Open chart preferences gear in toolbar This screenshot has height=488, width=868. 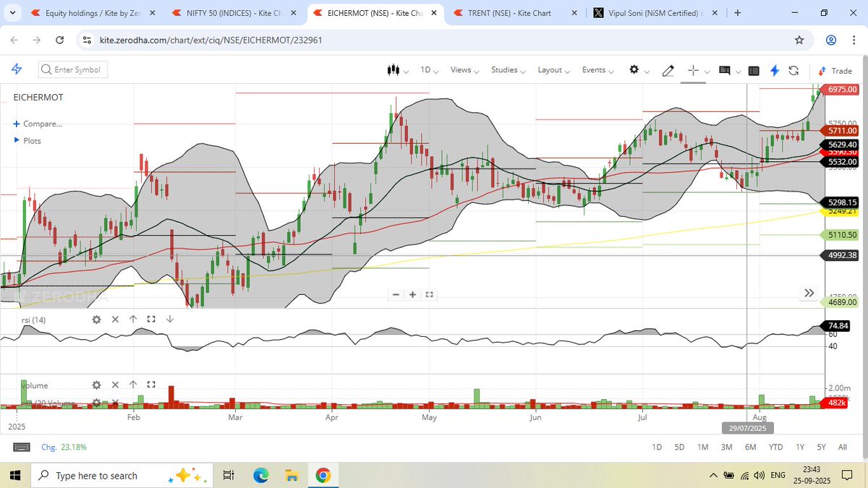tap(634, 69)
